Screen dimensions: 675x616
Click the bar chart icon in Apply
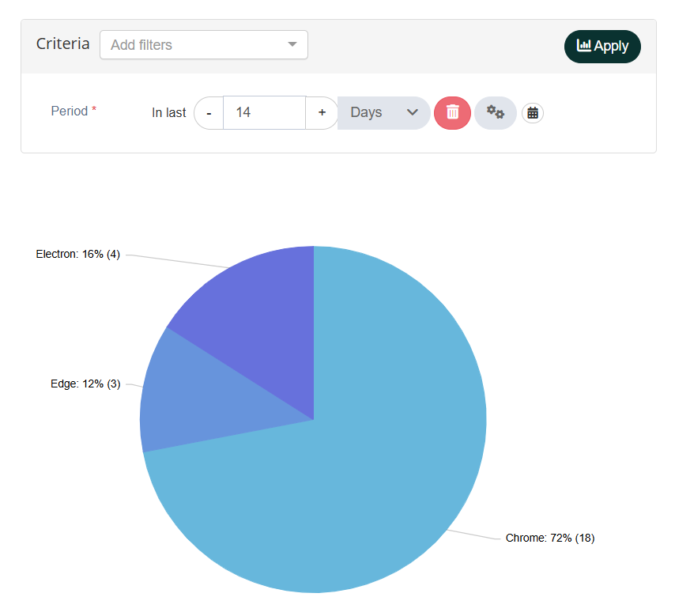click(x=584, y=46)
